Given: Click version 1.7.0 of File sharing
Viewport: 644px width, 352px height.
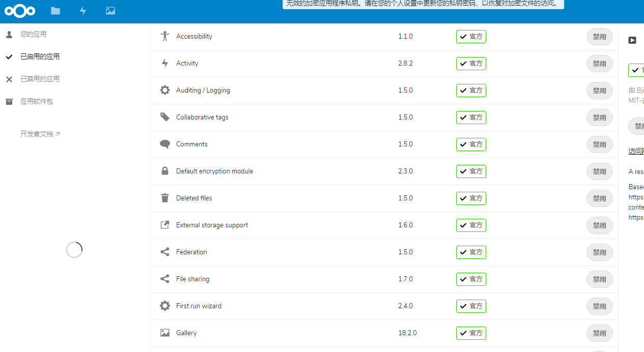Looking at the screenshot, I should click(405, 279).
